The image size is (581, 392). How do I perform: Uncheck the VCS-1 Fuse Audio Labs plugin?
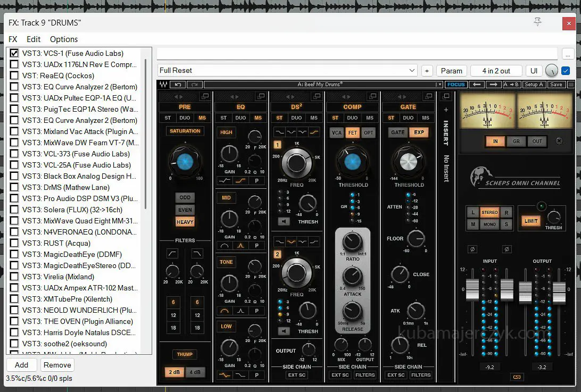14,53
